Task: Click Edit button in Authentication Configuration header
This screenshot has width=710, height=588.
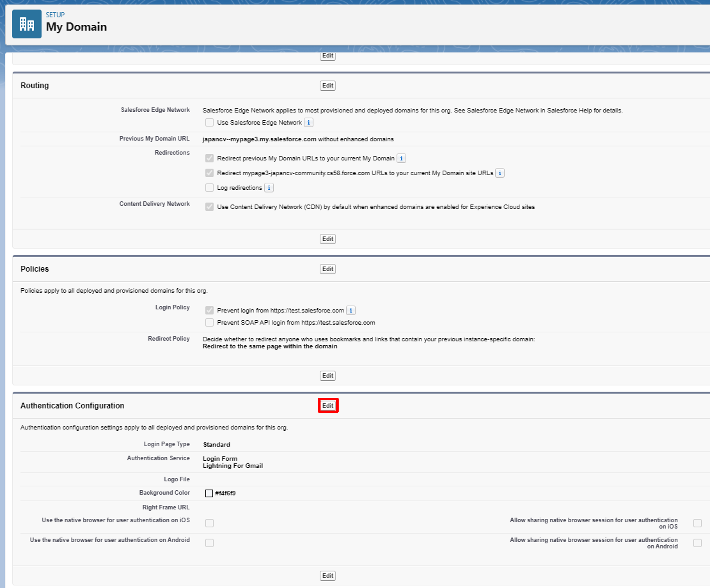Action: tap(328, 406)
